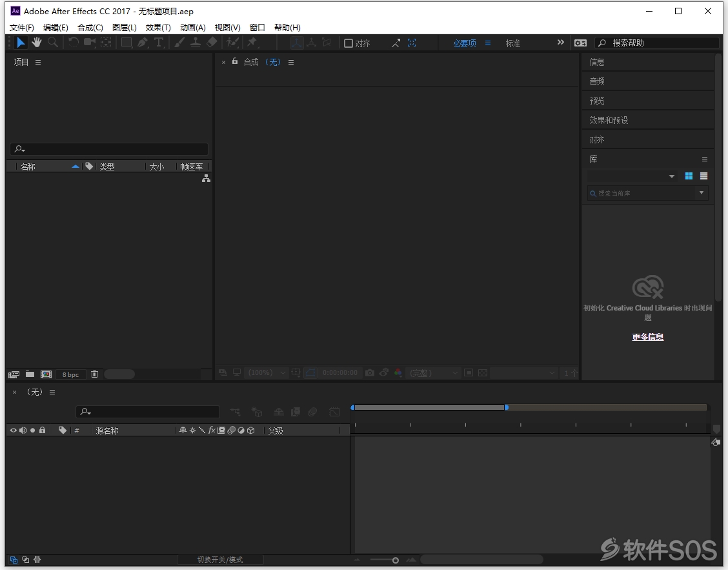Open 图层(L) menu
The width and height of the screenshot is (728, 570).
click(125, 27)
